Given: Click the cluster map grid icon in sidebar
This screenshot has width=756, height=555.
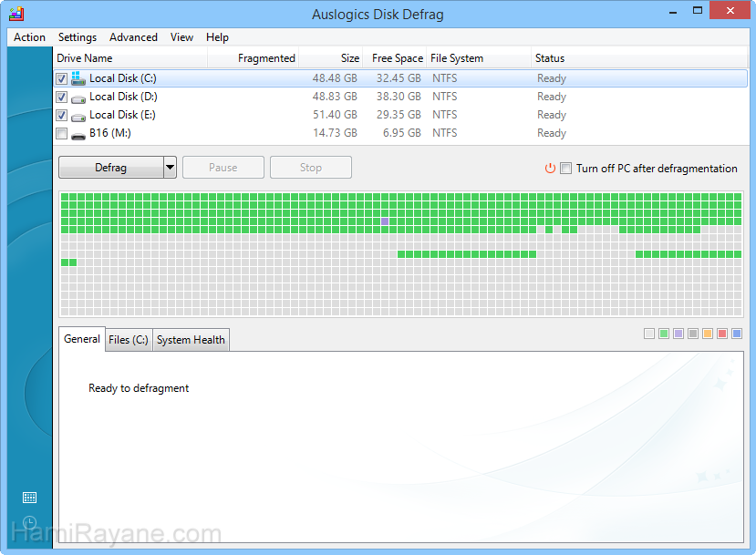Looking at the screenshot, I should coord(29,498).
